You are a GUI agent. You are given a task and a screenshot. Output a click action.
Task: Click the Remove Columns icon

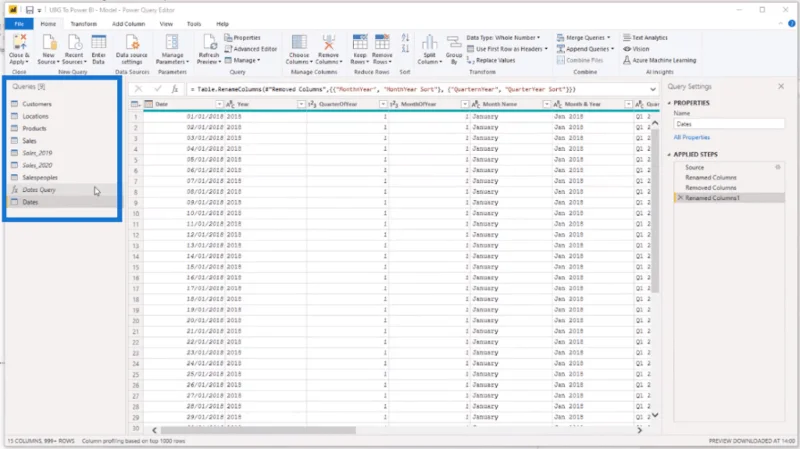(329, 42)
